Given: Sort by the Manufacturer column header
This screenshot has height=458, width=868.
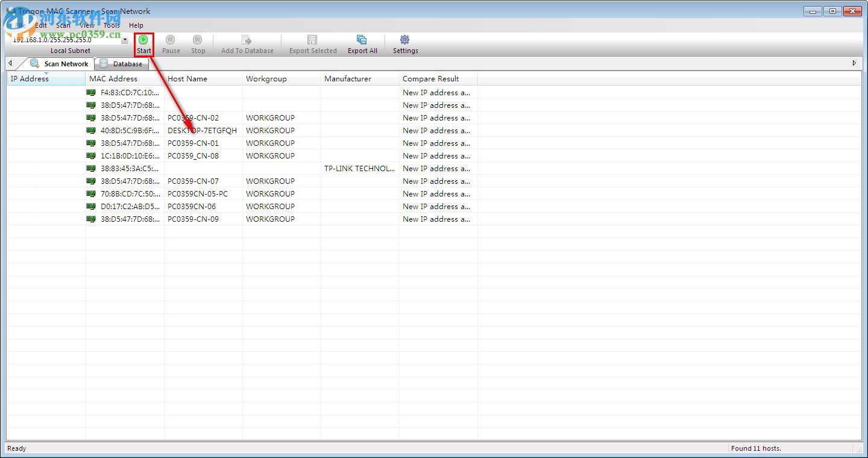Looking at the screenshot, I should [x=360, y=79].
